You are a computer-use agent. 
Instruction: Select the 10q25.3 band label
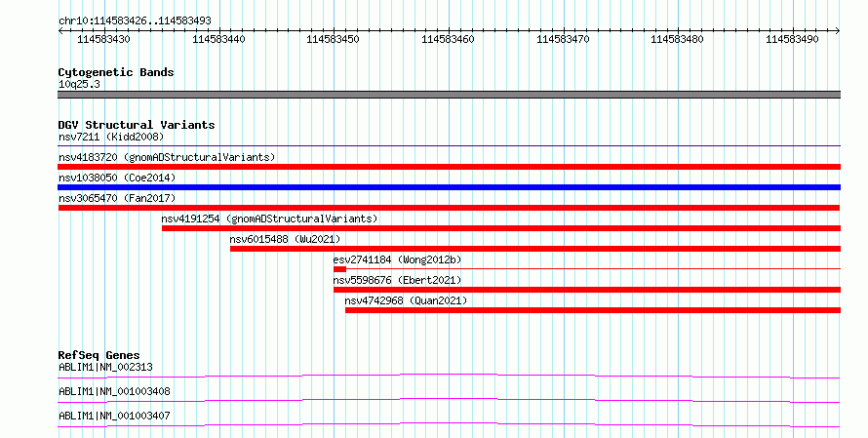(79, 84)
